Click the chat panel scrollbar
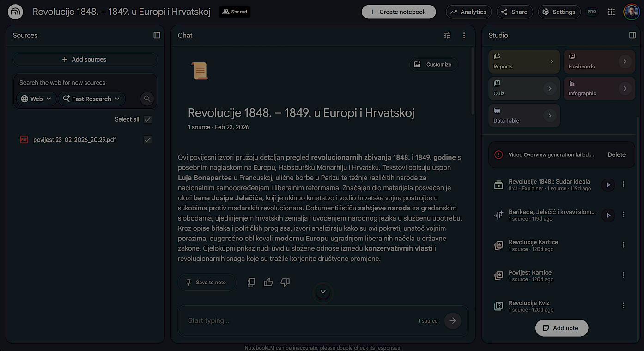This screenshot has width=644, height=351. (473, 81)
